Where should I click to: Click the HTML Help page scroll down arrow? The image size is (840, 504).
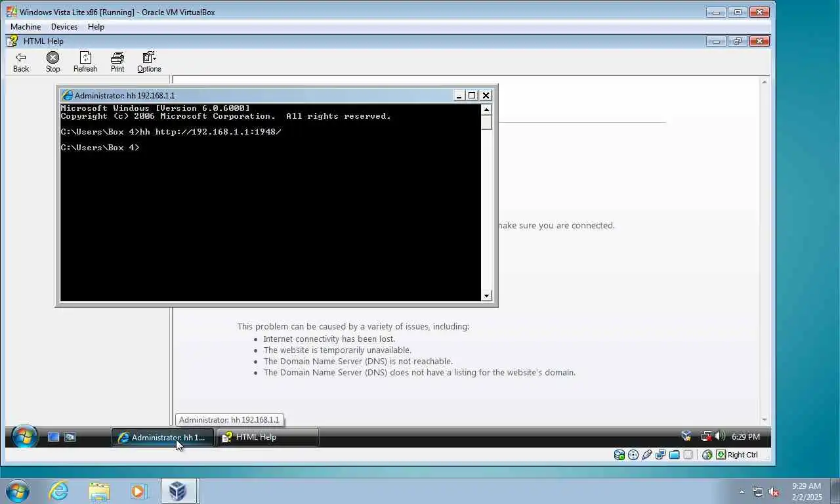(765, 420)
